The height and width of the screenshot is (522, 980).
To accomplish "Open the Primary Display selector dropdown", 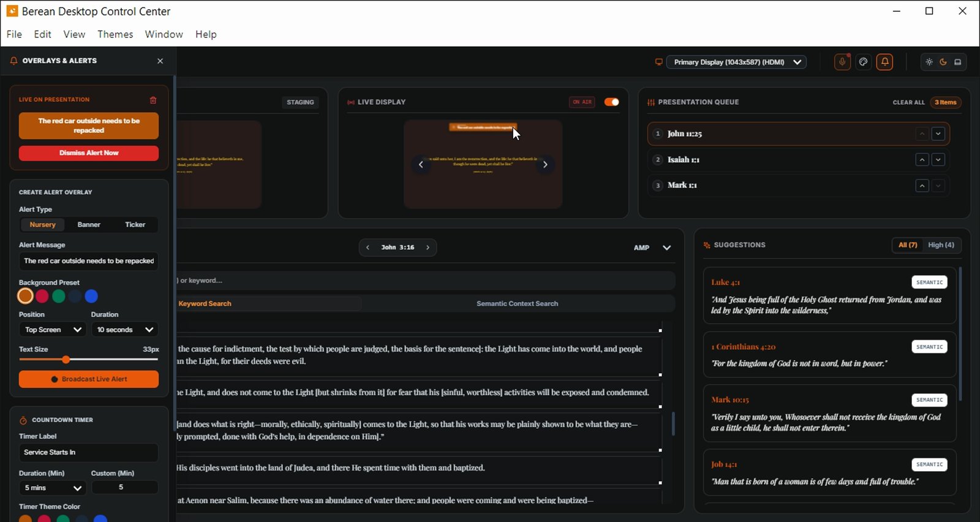I will tap(736, 62).
